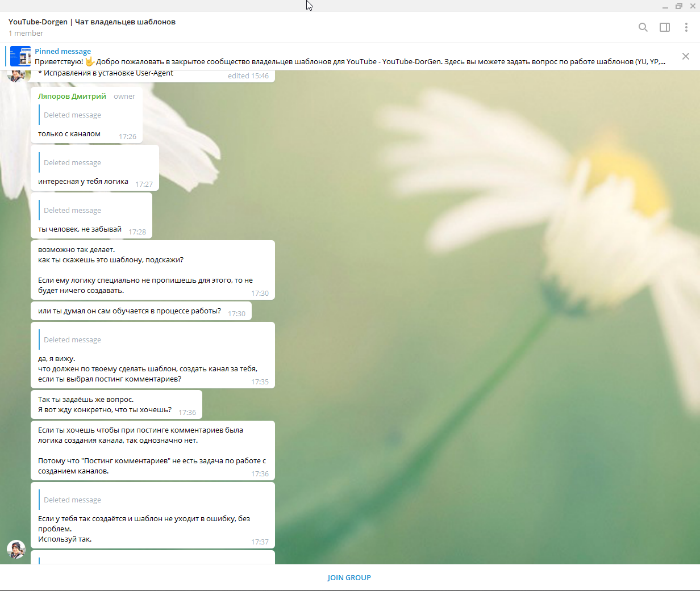This screenshot has width=700, height=591.
Task: Click message about 'Постинг комментариев' task
Action: 153,451
